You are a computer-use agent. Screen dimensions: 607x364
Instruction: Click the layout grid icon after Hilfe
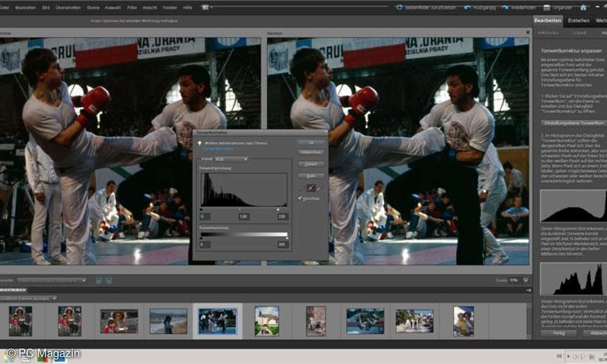(x=204, y=8)
